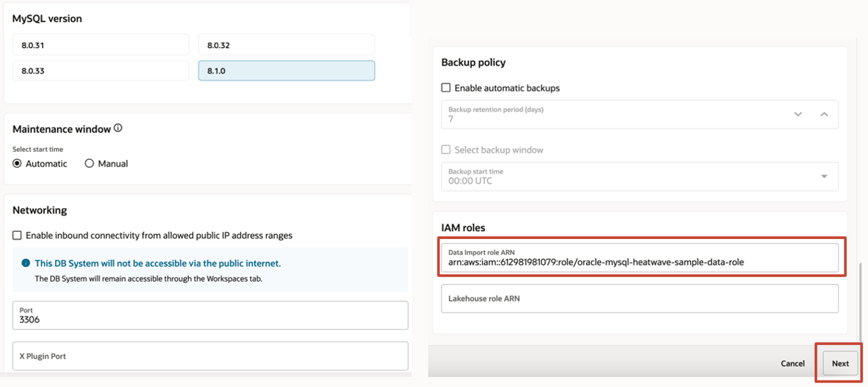The height and width of the screenshot is (387, 868).
Task: Click the X Plugin Port field
Action: tap(210, 356)
